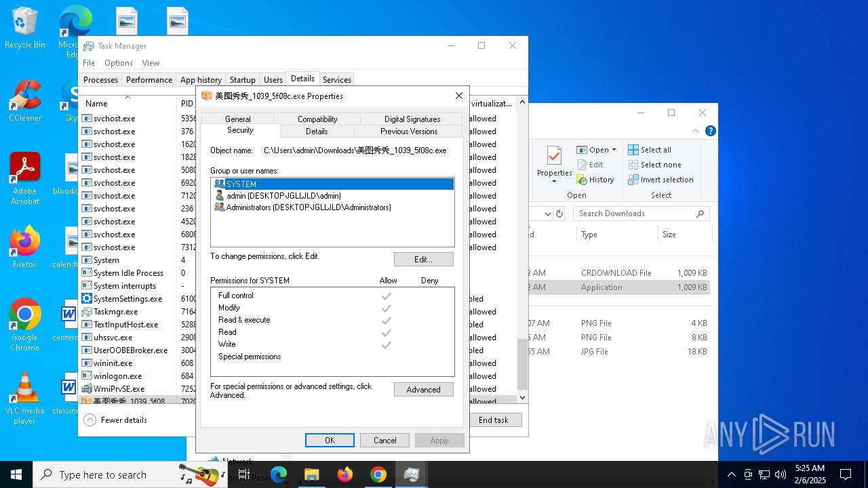Screen dimensions: 868x488
Task: Open Microsoft Edge from the taskbar
Action: point(279,474)
